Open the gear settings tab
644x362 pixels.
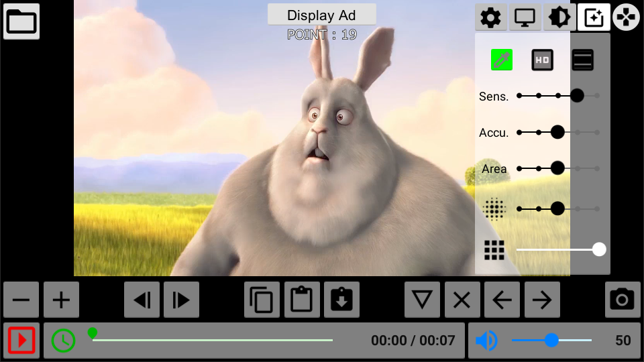[x=491, y=17]
